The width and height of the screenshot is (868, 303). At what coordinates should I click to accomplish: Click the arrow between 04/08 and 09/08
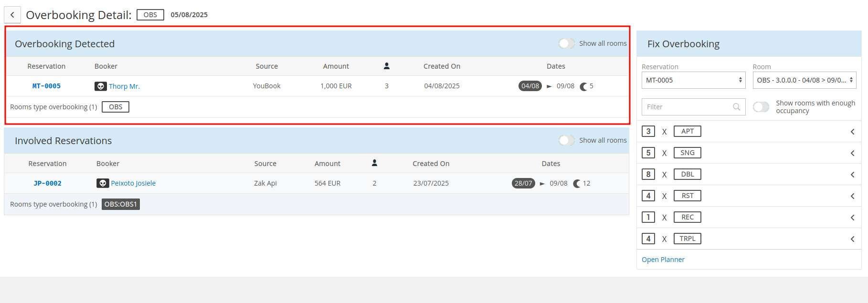click(x=549, y=86)
